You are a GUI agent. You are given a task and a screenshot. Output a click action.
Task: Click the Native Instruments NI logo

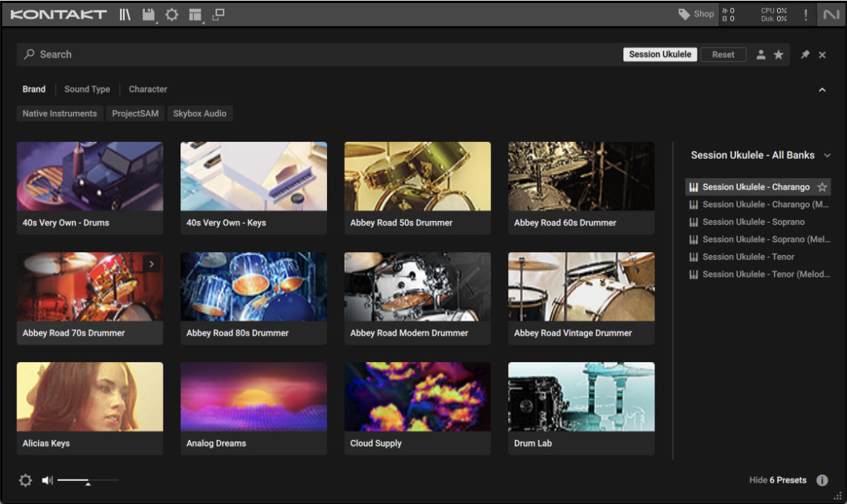tap(828, 15)
